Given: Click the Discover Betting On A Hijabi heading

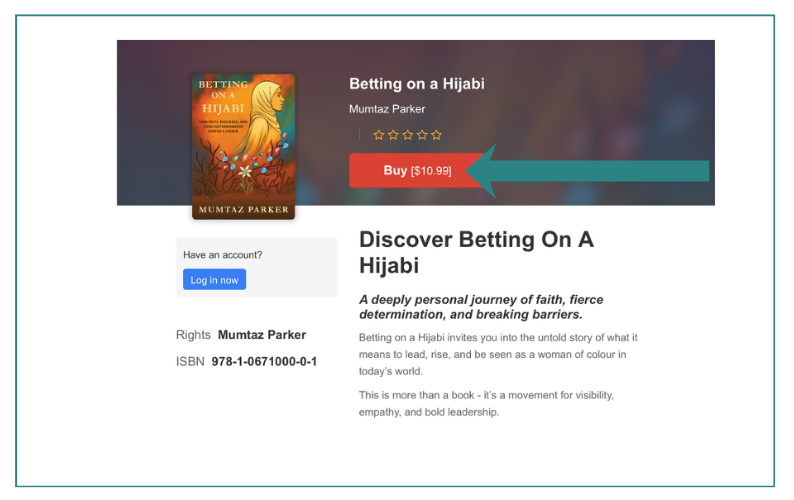Looking at the screenshot, I should pos(476,252).
